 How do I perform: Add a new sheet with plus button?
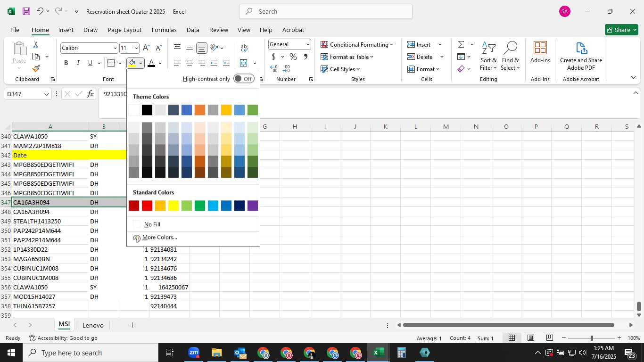point(132,325)
